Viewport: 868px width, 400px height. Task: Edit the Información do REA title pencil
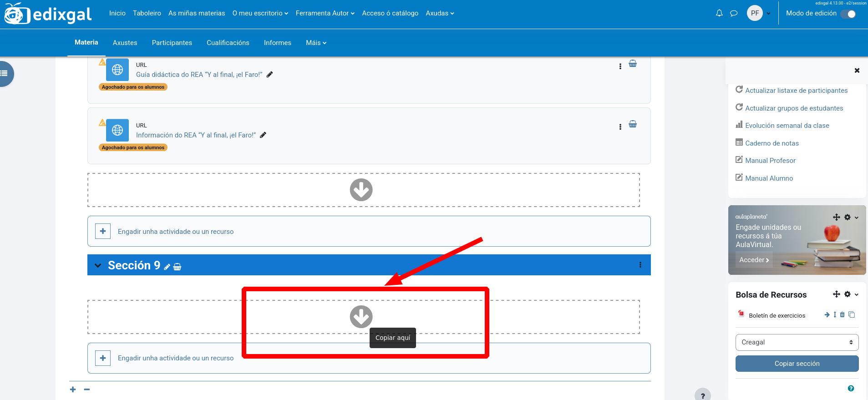point(263,135)
